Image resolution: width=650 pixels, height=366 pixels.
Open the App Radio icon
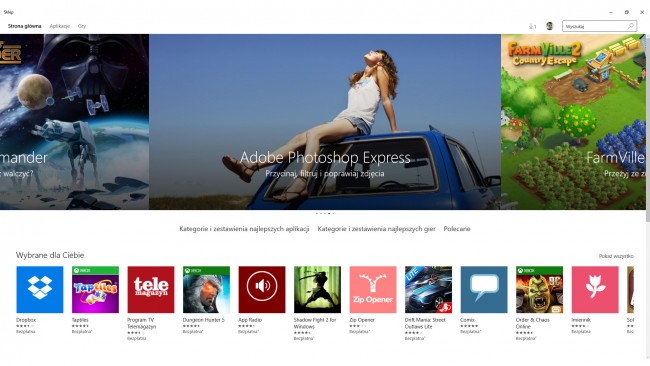(x=262, y=289)
